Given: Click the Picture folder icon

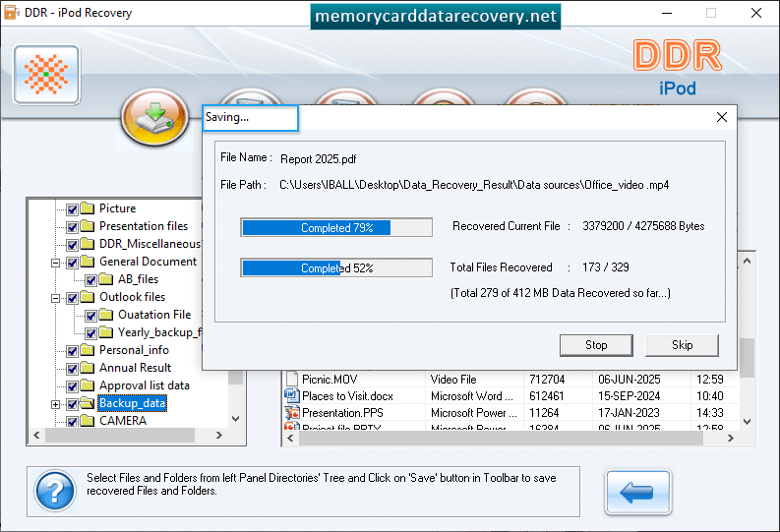Looking at the screenshot, I should pyautogui.click(x=88, y=207).
